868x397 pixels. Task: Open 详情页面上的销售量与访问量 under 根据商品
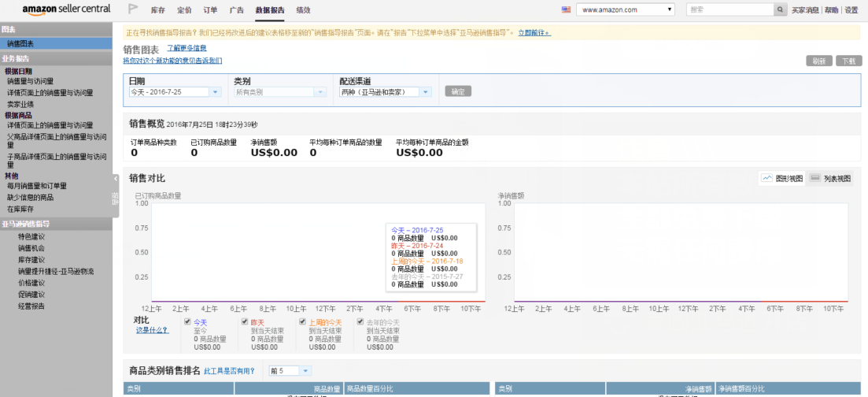tap(50, 124)
